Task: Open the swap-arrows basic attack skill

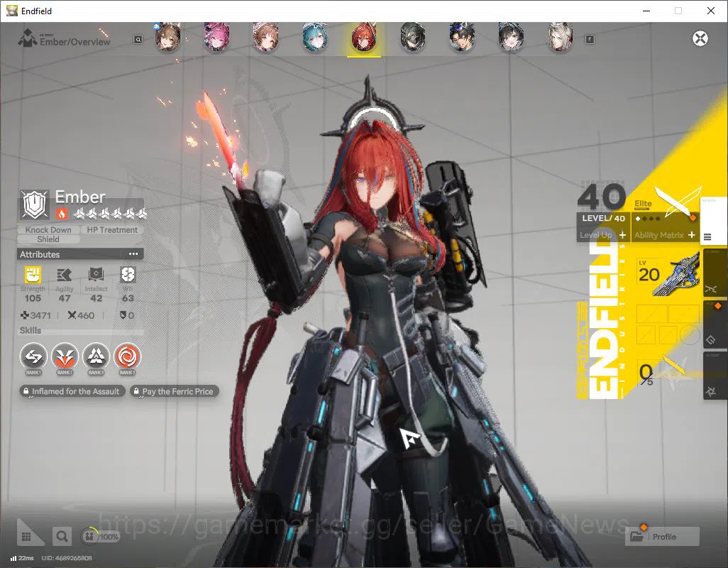Action: pos(33,356)
